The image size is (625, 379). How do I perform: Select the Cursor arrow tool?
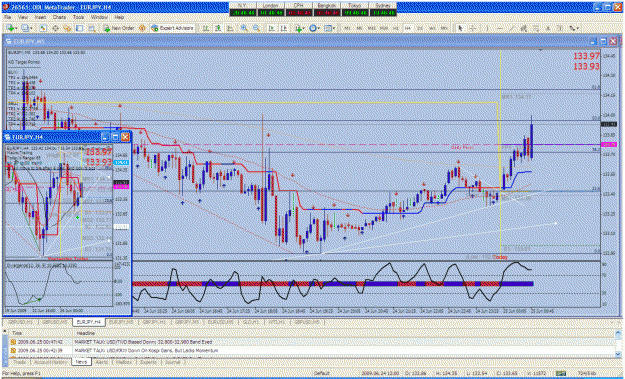click(460, 28)
